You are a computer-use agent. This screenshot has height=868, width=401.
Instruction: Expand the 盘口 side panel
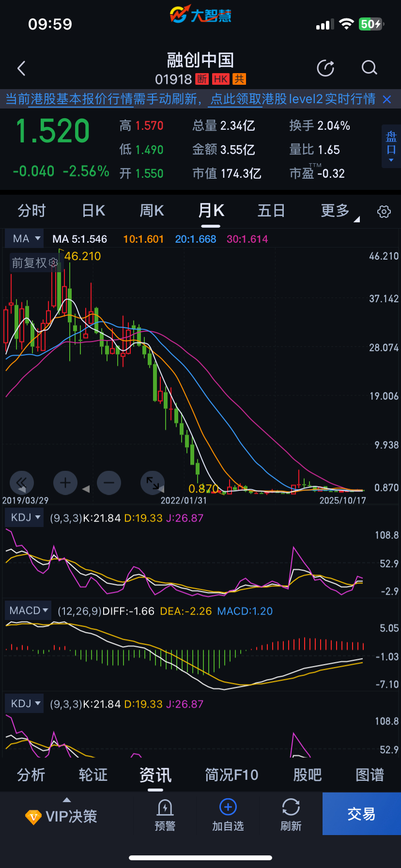(x=391, y=146)
